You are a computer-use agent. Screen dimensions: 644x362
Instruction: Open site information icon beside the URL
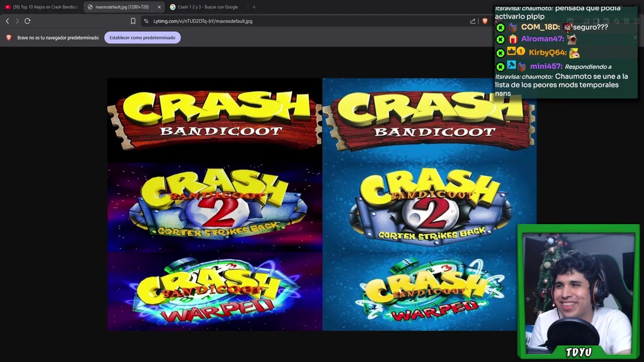[x=146, y=21]
